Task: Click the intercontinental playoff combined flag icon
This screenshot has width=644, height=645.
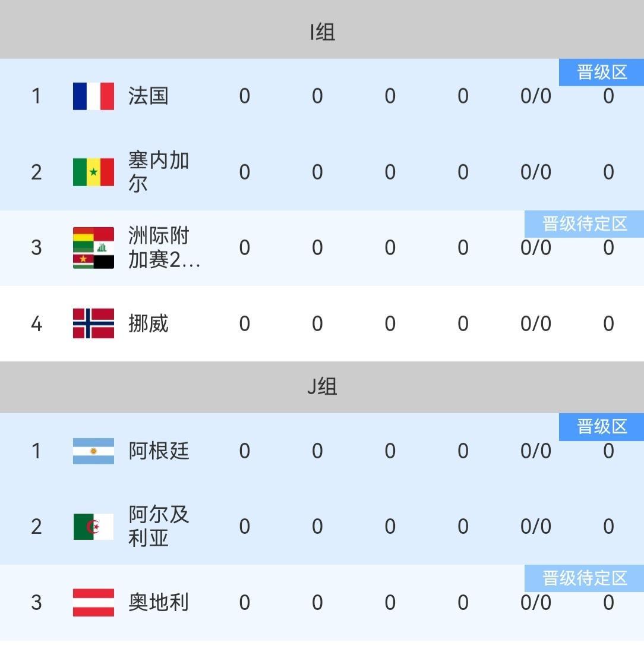Action: pos(93,248)
